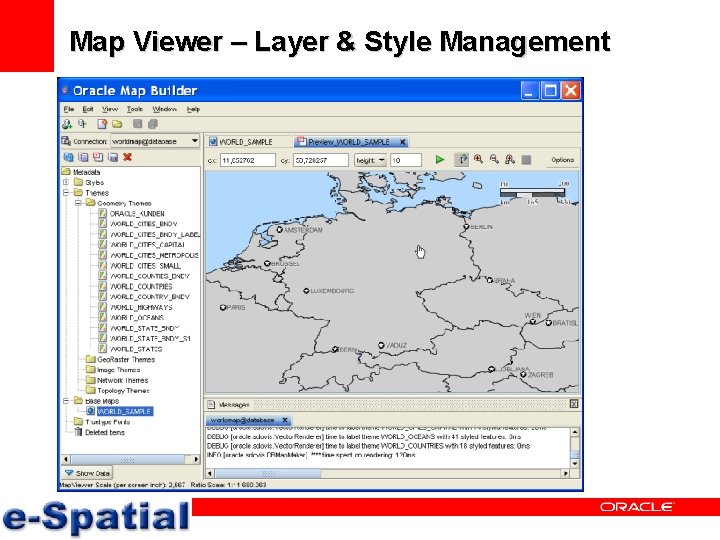Click the Connection database icon
This screenshot has width=720, height=540.
click(66, 141)
